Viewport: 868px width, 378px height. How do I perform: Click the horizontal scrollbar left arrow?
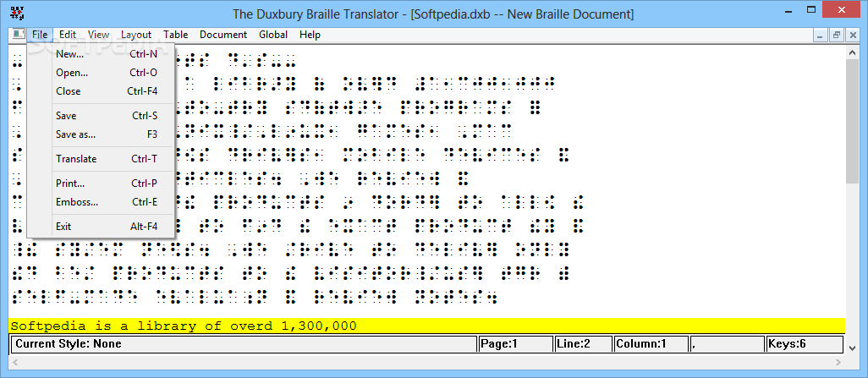click(x=14, y=362)
